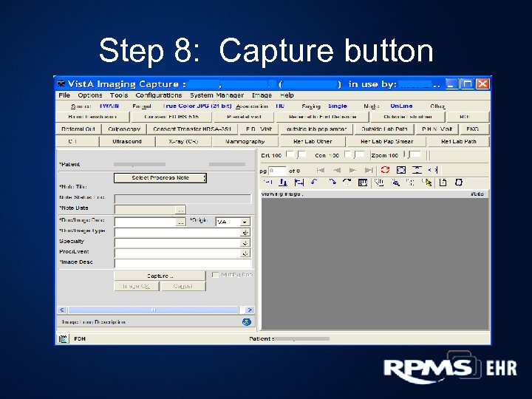Image resolution: width=532 pixels, height=399 pixels.
Task: Toggle the MultiPg Doc checkbox
Action: (x=215, y=275)
